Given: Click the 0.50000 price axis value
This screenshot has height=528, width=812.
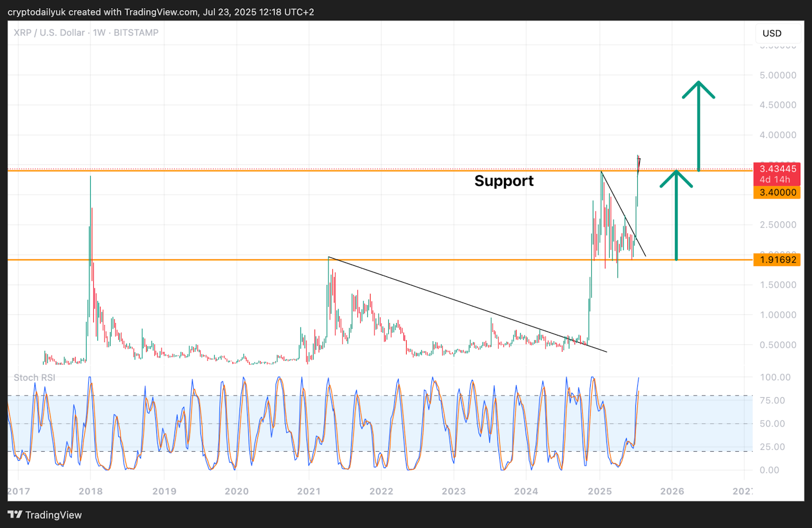Looking at the screenshot, I should pyautogui.click(x=778, y=345).
